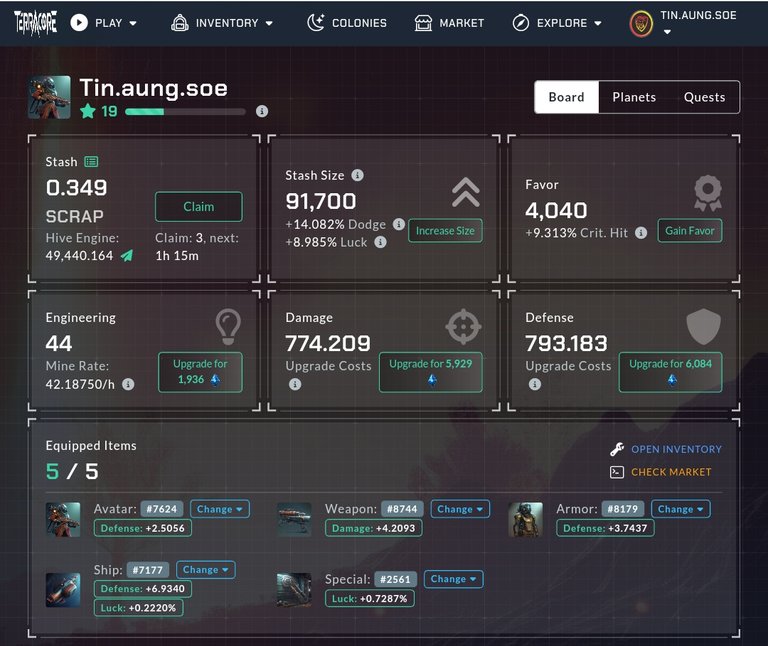The height and width of the screenshot is (646, 768).
Task: Click the Hive Engine balance 49,440.164
Action: click(79, 255)
